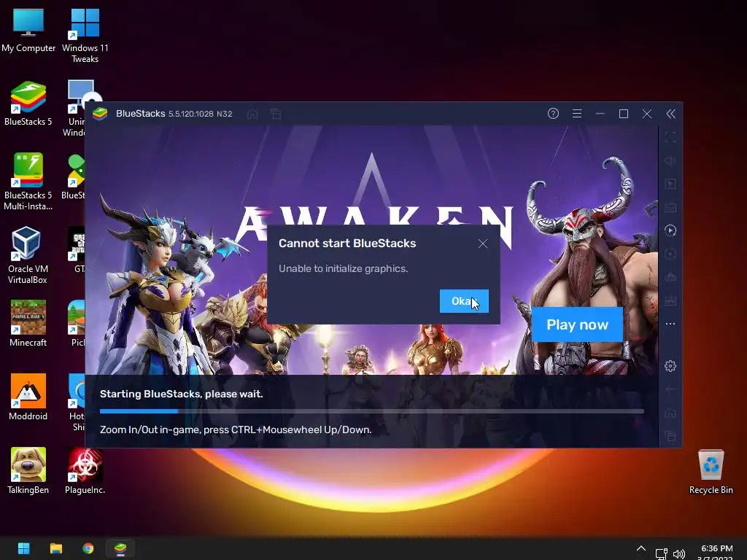Screen dimensions: 747x560
Task: Show hidden system tray icons
Action: [641, 548]
